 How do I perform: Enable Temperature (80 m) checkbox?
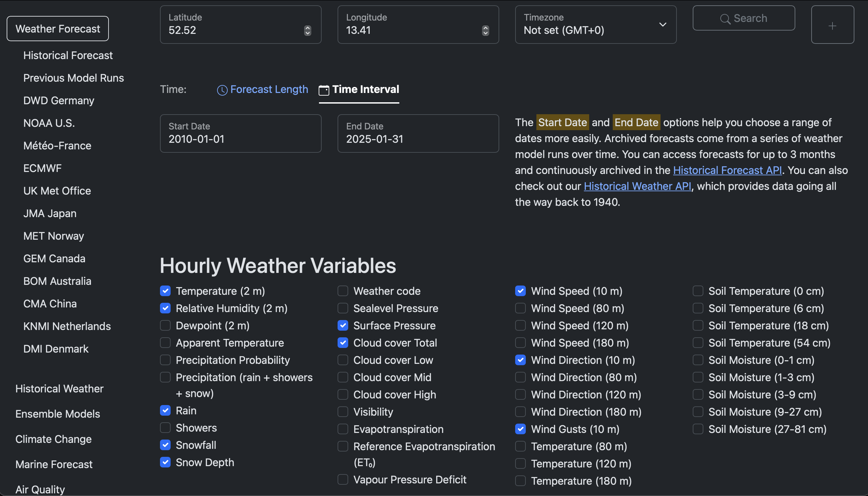tap(520, 446)
